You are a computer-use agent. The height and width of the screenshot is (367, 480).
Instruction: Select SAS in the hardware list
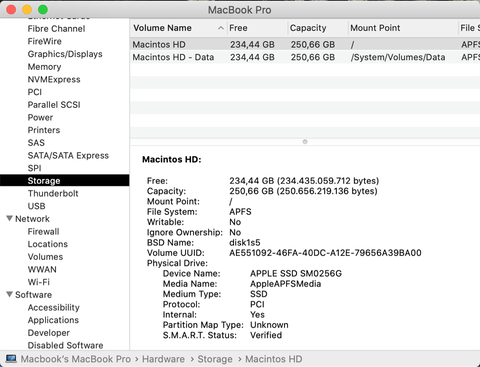tap(36, 143)
